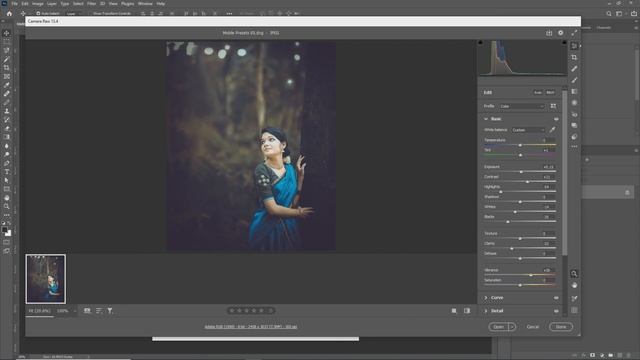Screen dimensions: 640x360
Task: Toggle single view mode icon
Action: (x=454, y=311)
